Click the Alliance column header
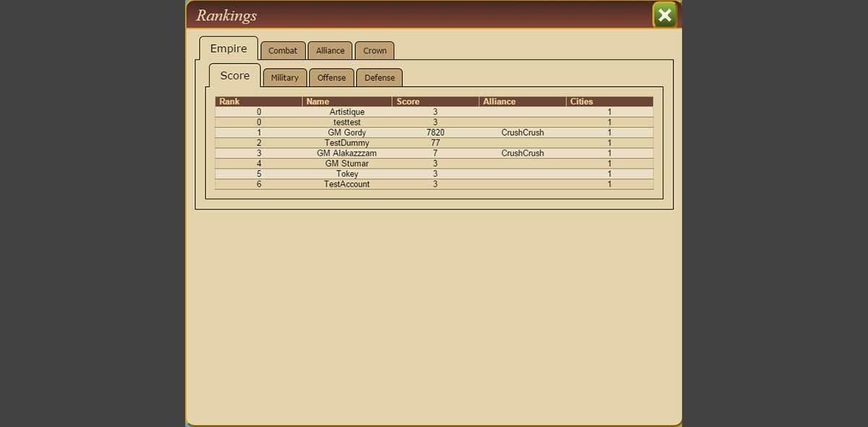868x427 pixels. pos(499,102)
